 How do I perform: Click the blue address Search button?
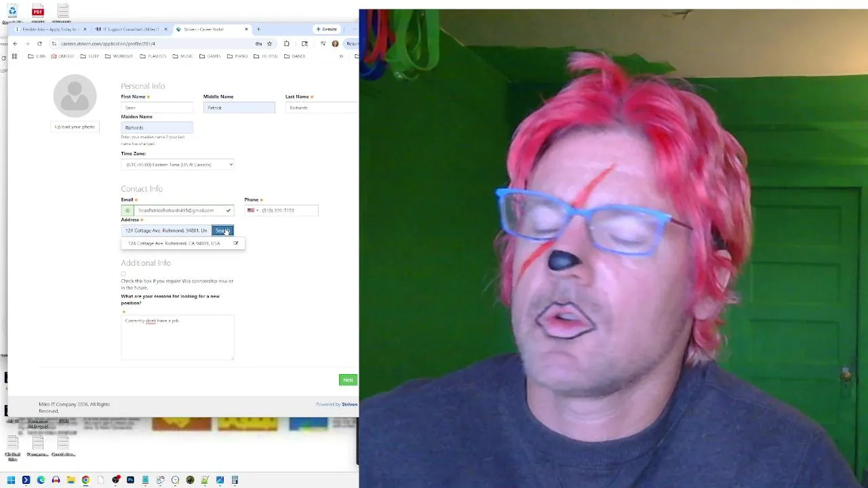(222, 230)
